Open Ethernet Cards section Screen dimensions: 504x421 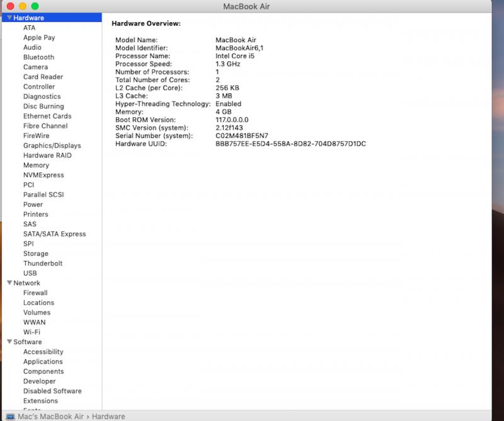(47, 116)
